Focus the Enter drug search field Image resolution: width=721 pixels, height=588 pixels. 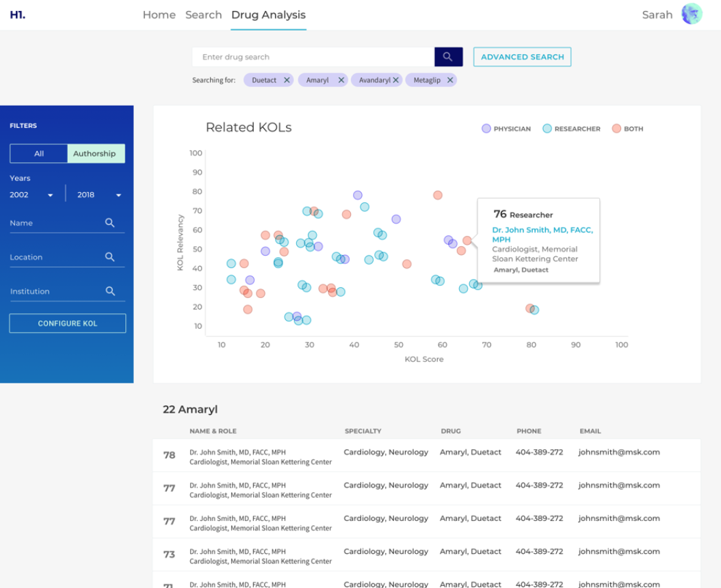tap(313, 57)
